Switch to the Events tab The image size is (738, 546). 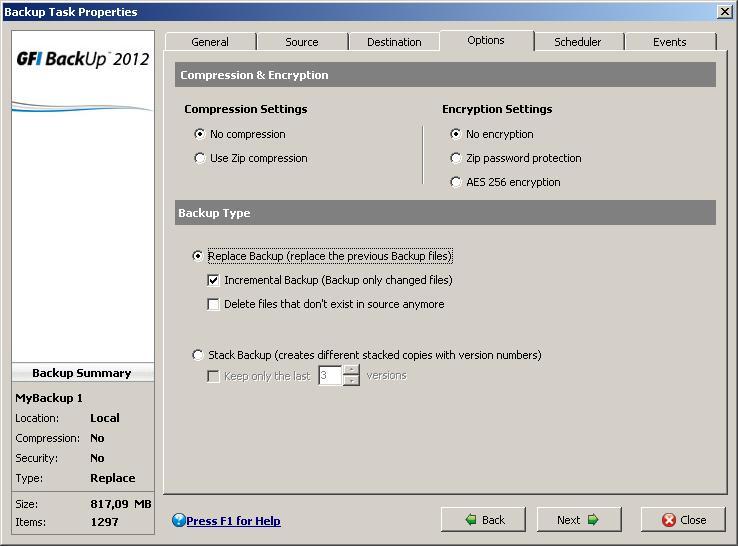click(669, 42)
